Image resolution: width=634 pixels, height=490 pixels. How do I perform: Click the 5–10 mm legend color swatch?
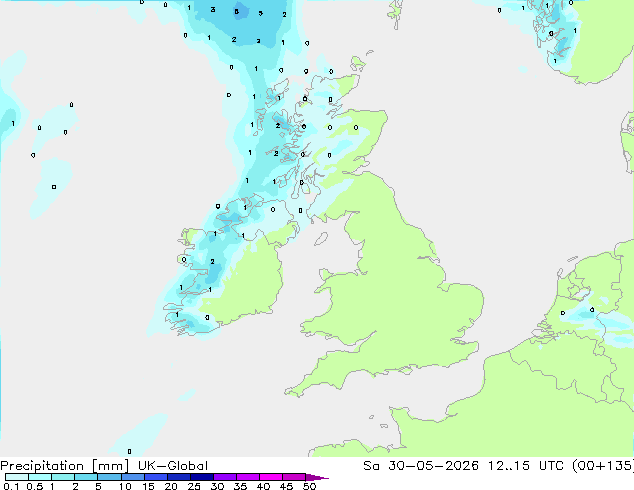[x=109, y=477]
